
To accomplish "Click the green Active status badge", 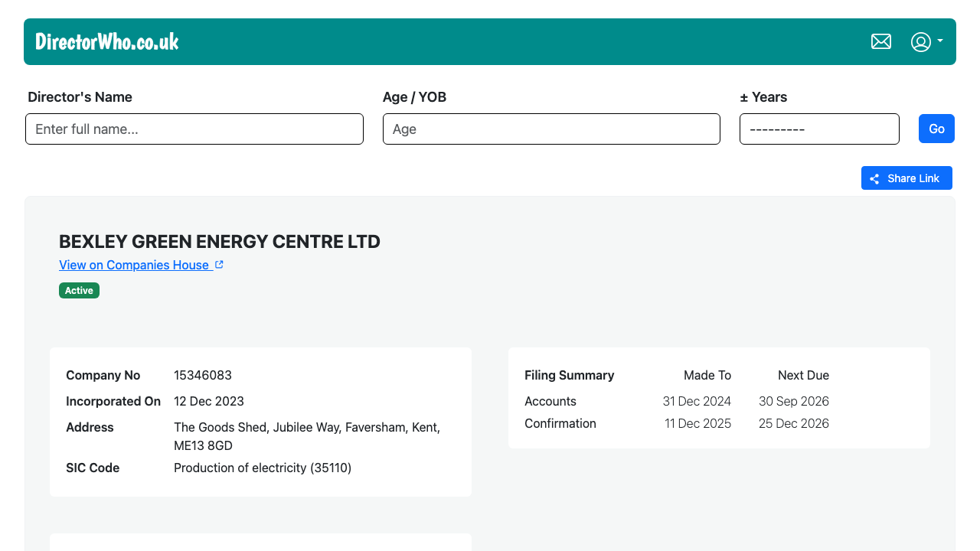I will 79,290.
